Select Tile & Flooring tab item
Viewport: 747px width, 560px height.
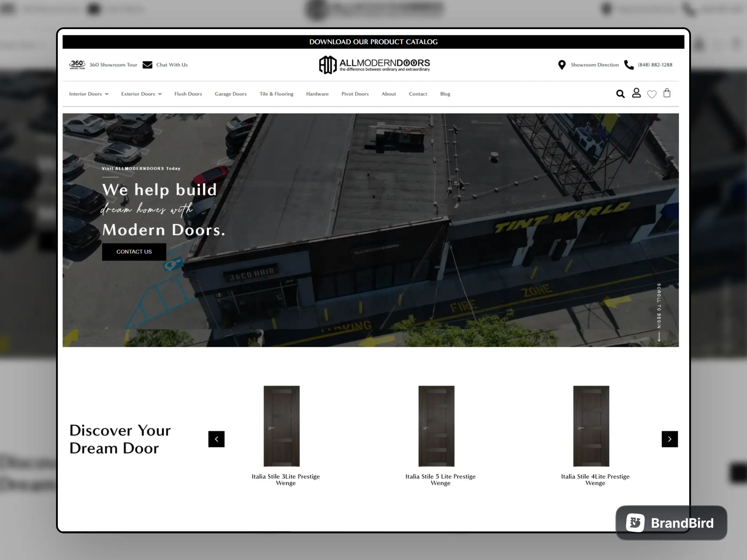[x=276, y=94]
